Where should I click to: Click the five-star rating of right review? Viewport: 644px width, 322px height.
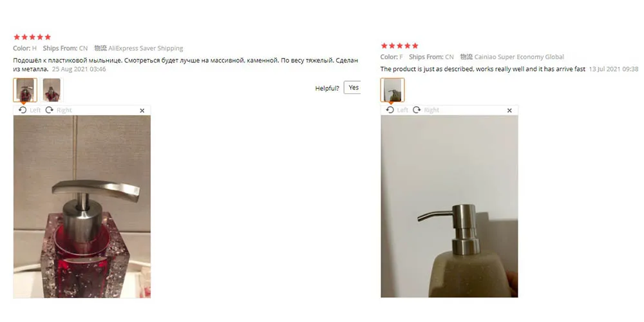399,46
